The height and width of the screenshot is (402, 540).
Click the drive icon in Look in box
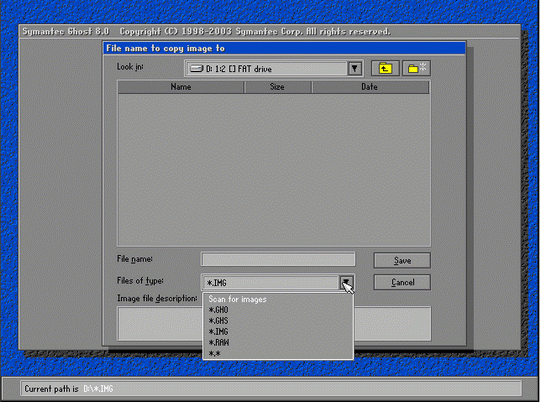point(197,69)
